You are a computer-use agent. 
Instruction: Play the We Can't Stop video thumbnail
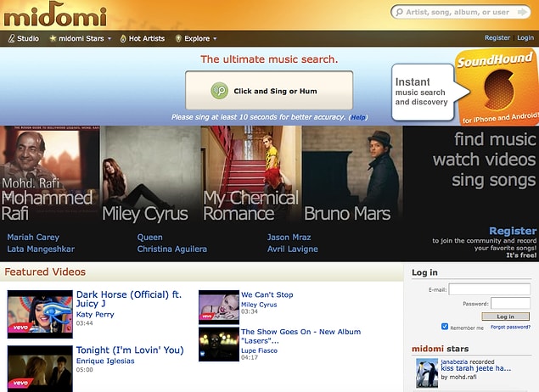tap(219, 307)
